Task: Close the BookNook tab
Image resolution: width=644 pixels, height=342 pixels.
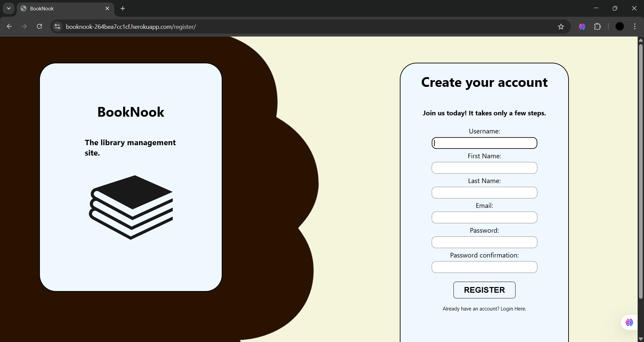Action: (x=107, y=8)
